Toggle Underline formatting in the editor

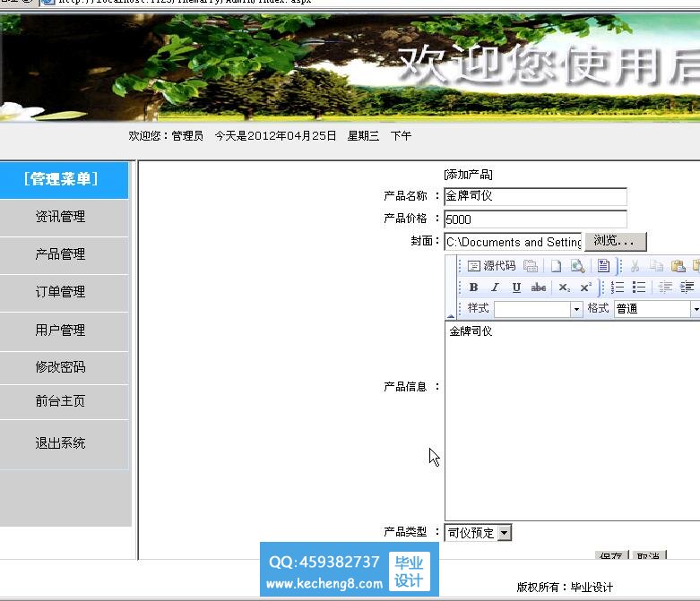tap(516, 288)
